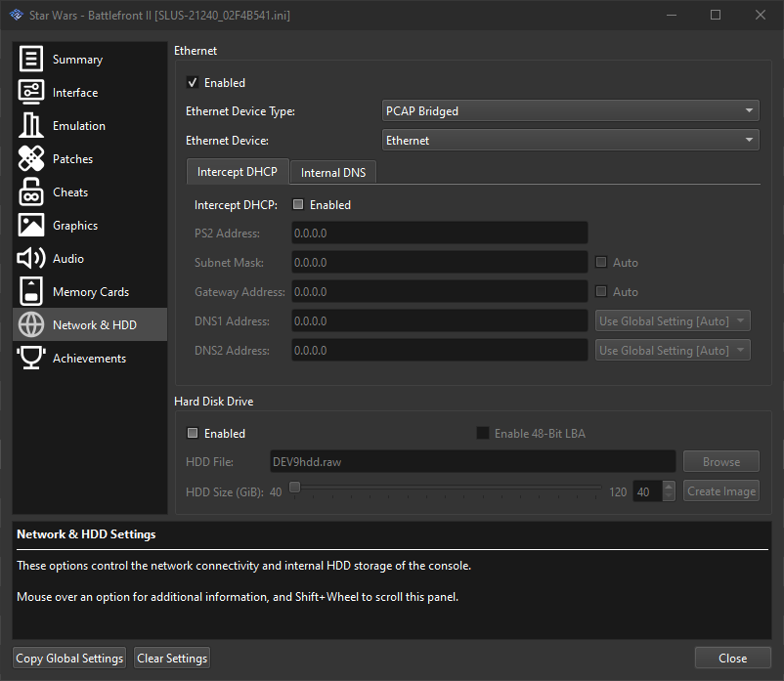Select Graphics label in the sidebar

[75, 226]
